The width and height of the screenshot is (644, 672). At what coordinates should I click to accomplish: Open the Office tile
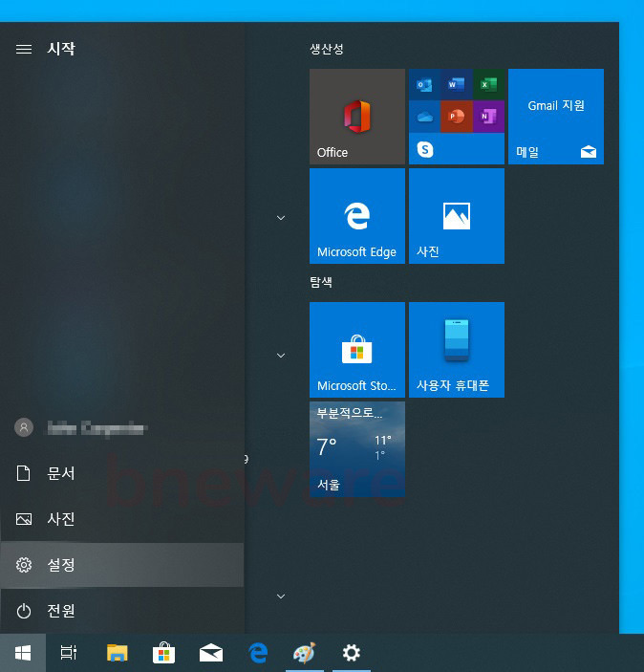(357, 117)
